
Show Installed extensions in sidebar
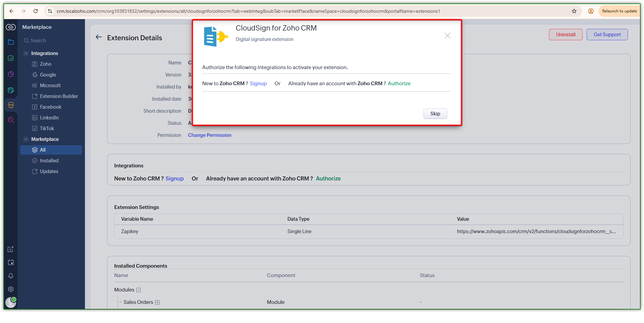coord(49,161)
